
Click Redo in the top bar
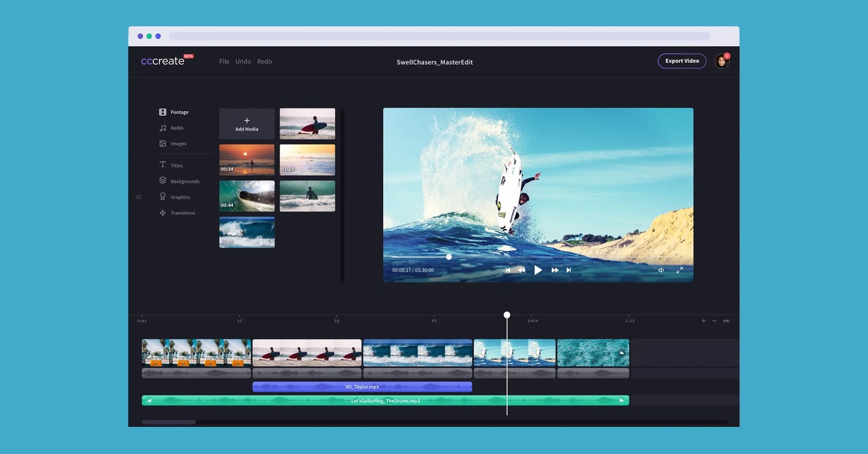tap(264, 62)
